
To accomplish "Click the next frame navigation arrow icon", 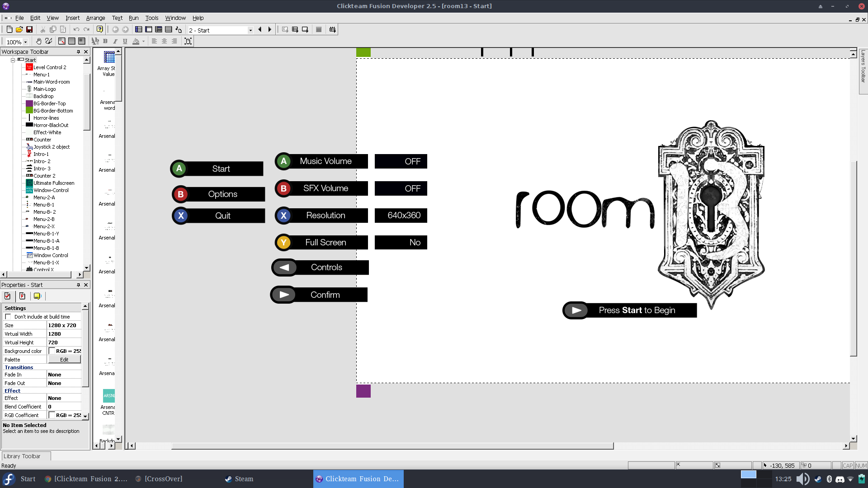I will (x=269, y=29).
